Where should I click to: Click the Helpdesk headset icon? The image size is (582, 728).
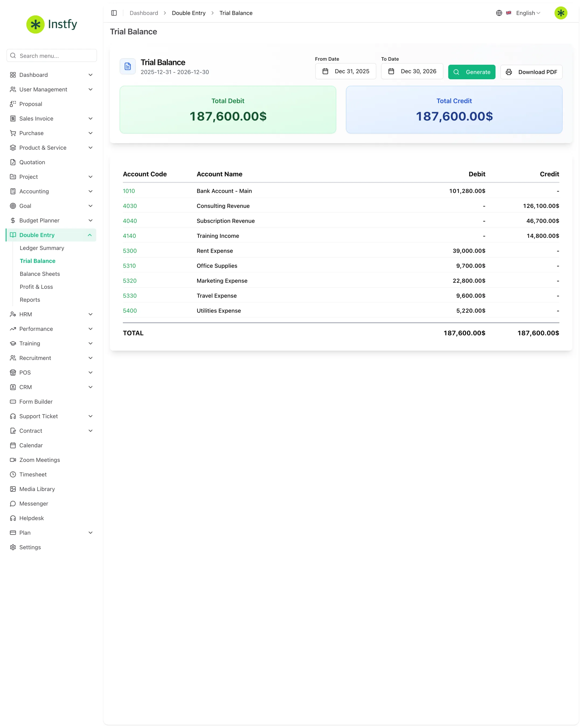pyautogui.click(x=13, y=518)
